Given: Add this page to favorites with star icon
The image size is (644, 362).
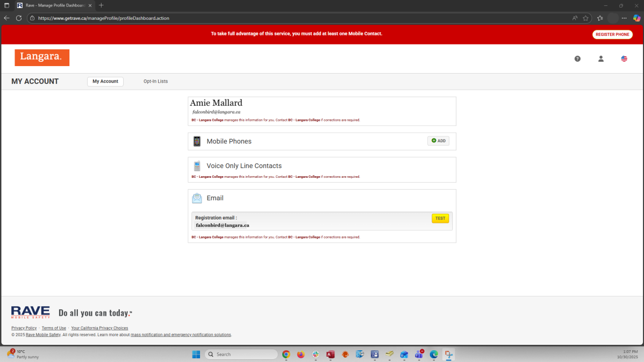Looking at the screenshot, I should pos(585,18).
